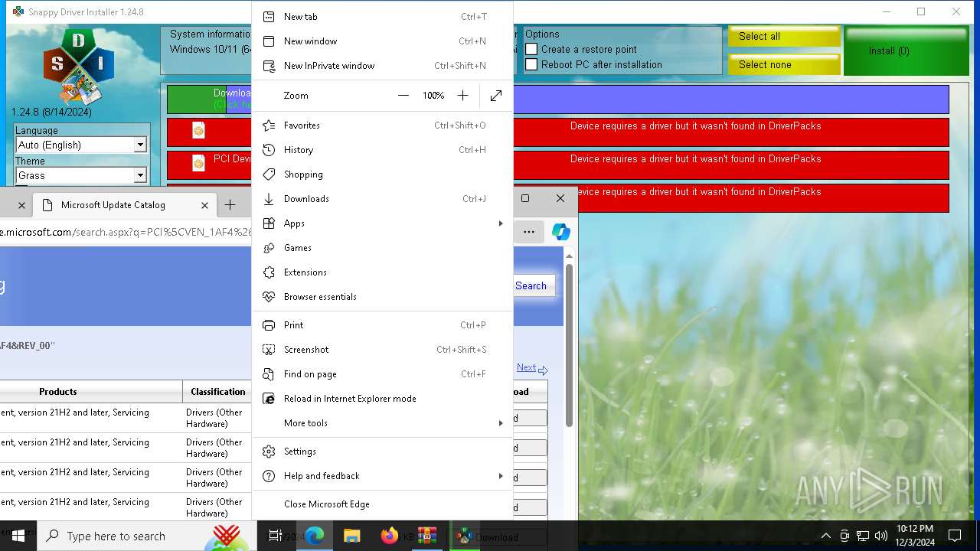980x551 pixels.
Task: Expand More tools submenu
Action: pyautogui.click(x=382, y=423)
